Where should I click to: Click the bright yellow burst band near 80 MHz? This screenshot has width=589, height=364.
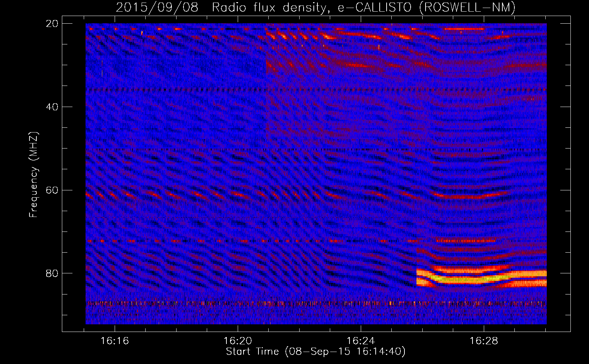point(481,278)
